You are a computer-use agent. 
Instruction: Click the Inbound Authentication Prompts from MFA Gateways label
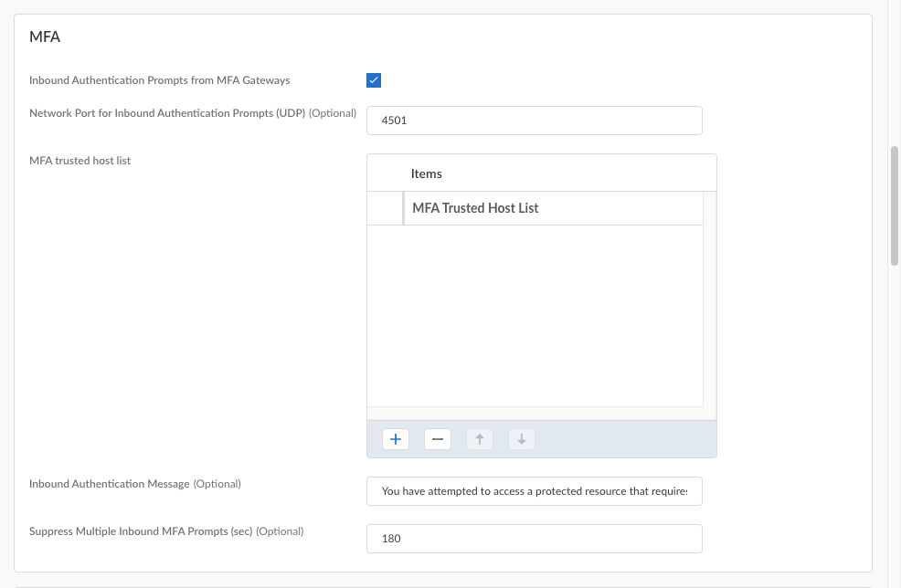pos(159,80)
